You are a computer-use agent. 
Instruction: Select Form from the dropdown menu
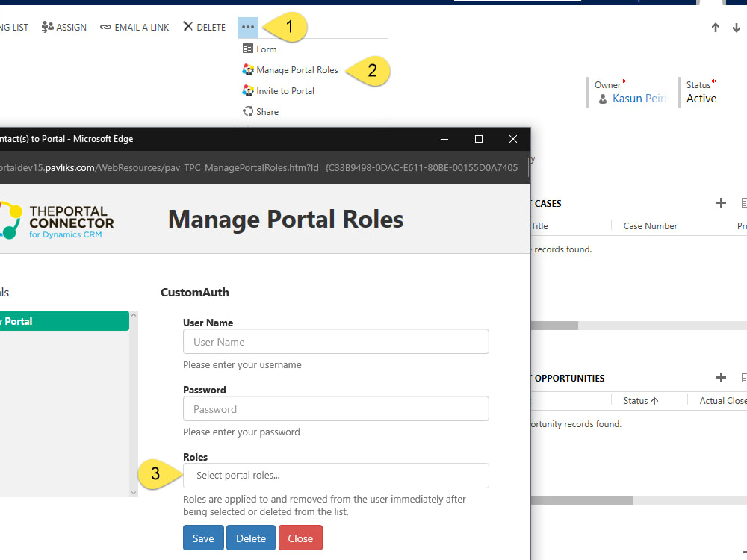coord(312,49)
